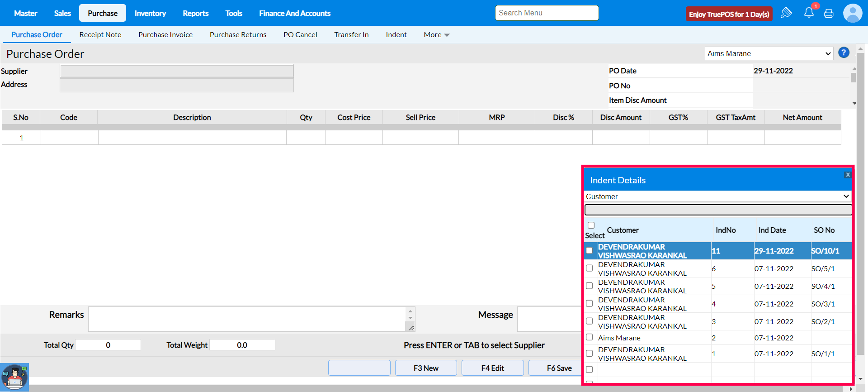Click the Address input field
868x392 pixels.
point(177,85)
